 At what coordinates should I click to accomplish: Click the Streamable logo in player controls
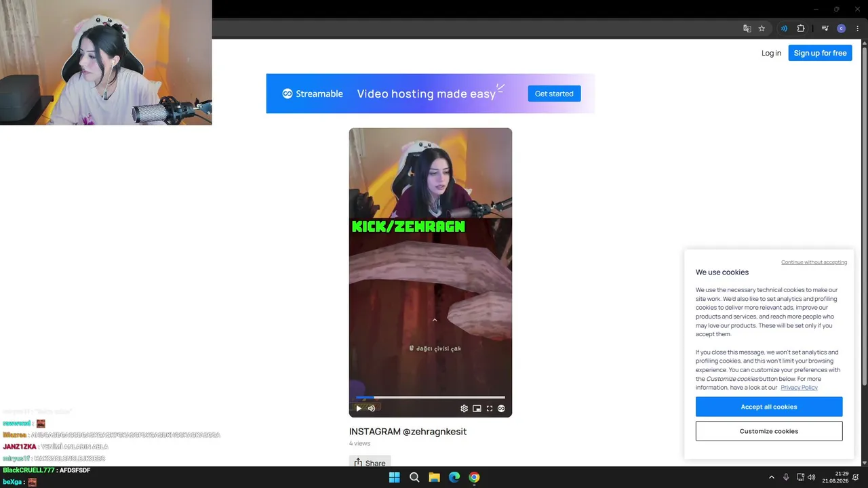click(502, 408)
